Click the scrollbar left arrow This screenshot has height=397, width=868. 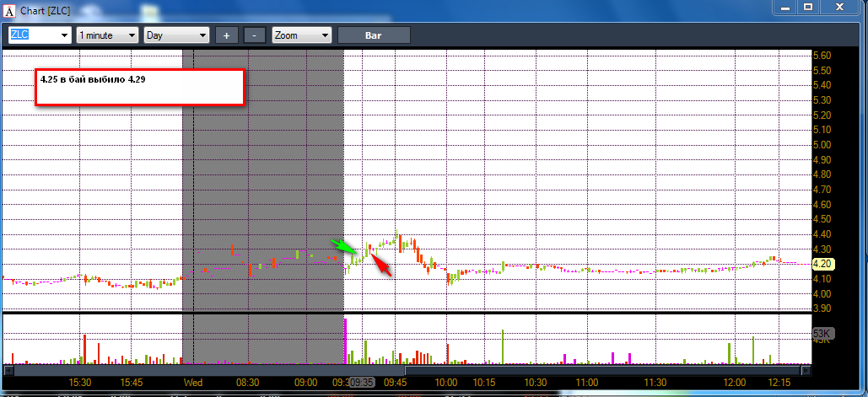coord(8,371)
